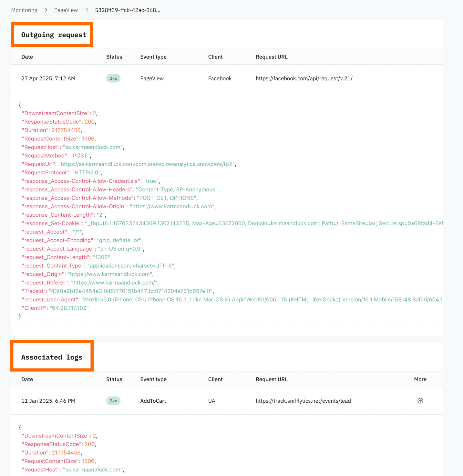The width and height of the screenshot is (463, 476).
Task: Click Event type header in Outgoing request
Action: tap(153, 57)
